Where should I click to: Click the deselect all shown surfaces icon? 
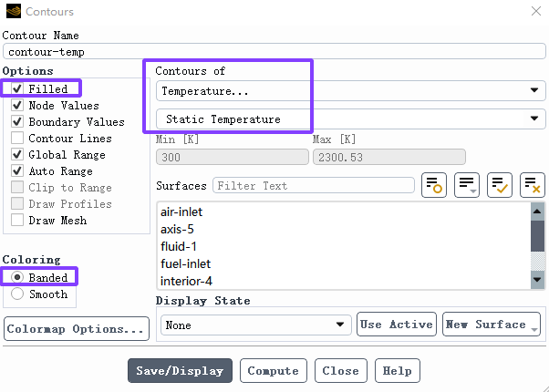click(533, 185)
